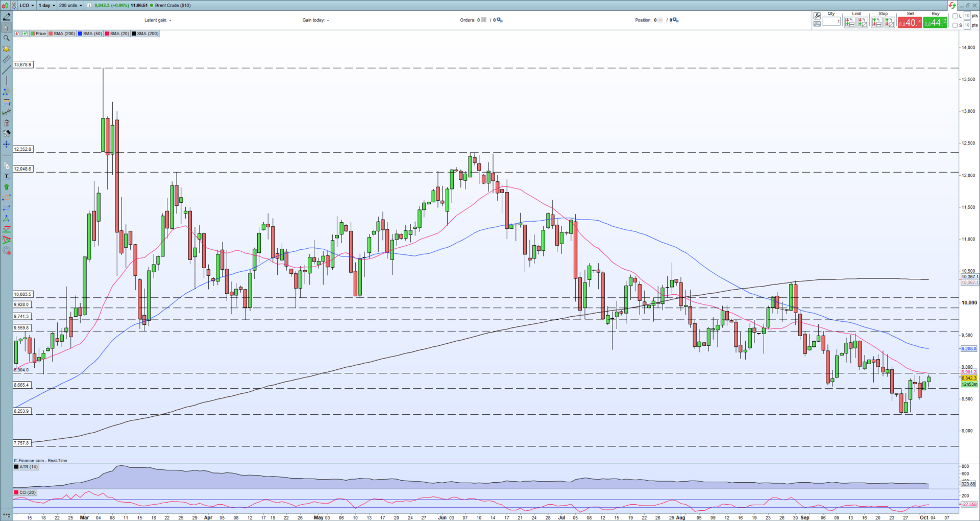The height and width of the screenshot is (521, 980).
Task: Select the trend line tool
Action: pos(7,70)
